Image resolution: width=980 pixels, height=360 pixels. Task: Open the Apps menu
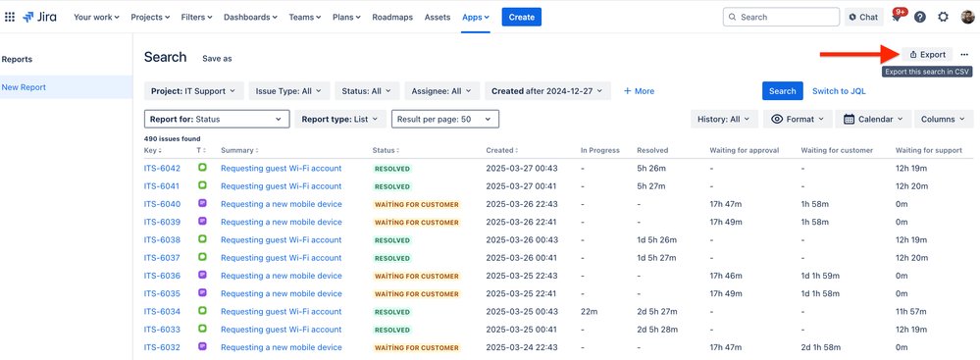click(x=476, y=17)
